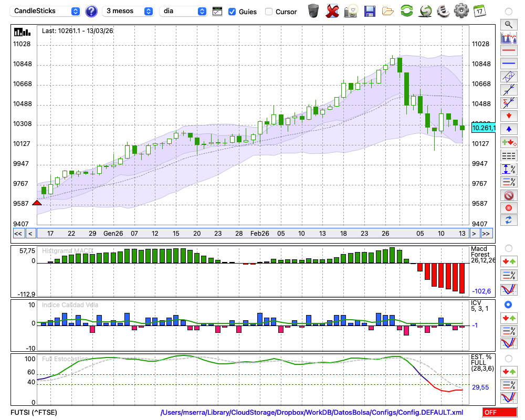Click the green circular refresh arrows icon
The height and width of the screenshot is (420, 525).
(x=406, y=11)
